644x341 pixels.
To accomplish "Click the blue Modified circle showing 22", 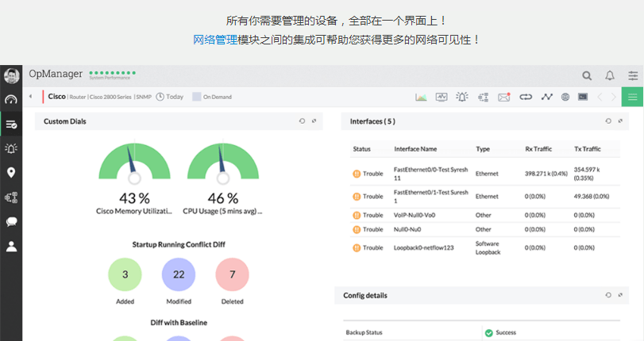I will (179, 274).
